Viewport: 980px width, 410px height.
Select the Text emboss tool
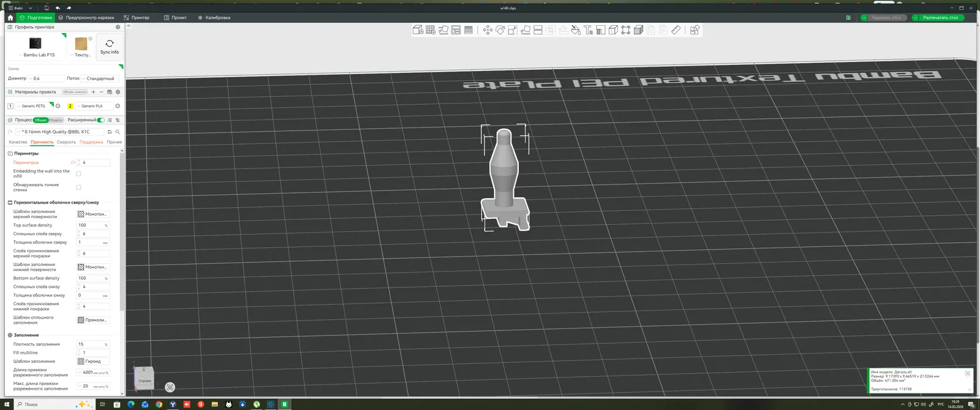(x=588, y=29)
